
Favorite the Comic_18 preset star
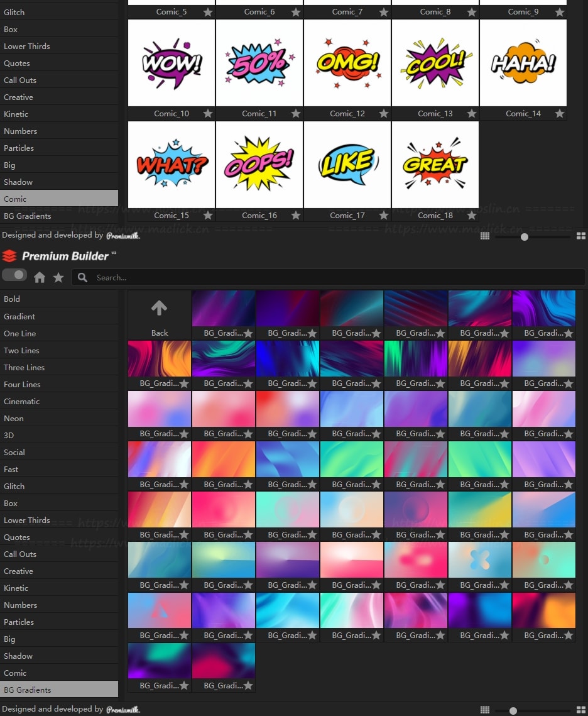[x=472, y=215]
